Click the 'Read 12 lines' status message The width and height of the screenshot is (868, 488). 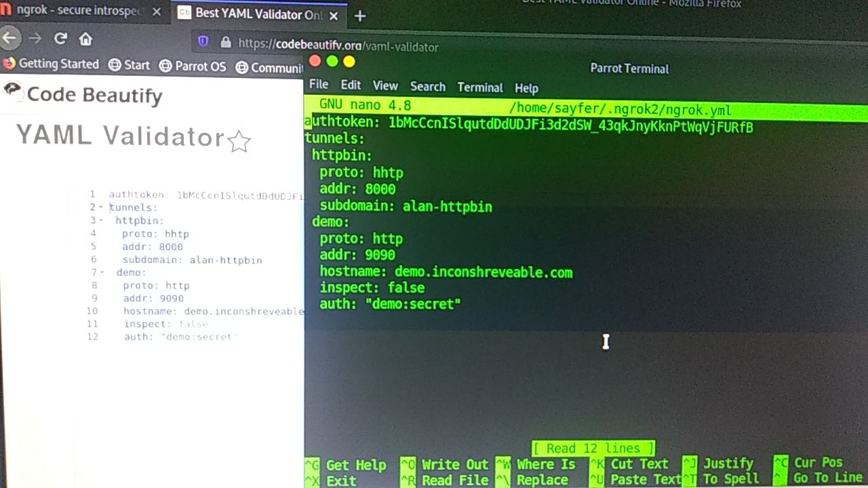tap(593, 448)
